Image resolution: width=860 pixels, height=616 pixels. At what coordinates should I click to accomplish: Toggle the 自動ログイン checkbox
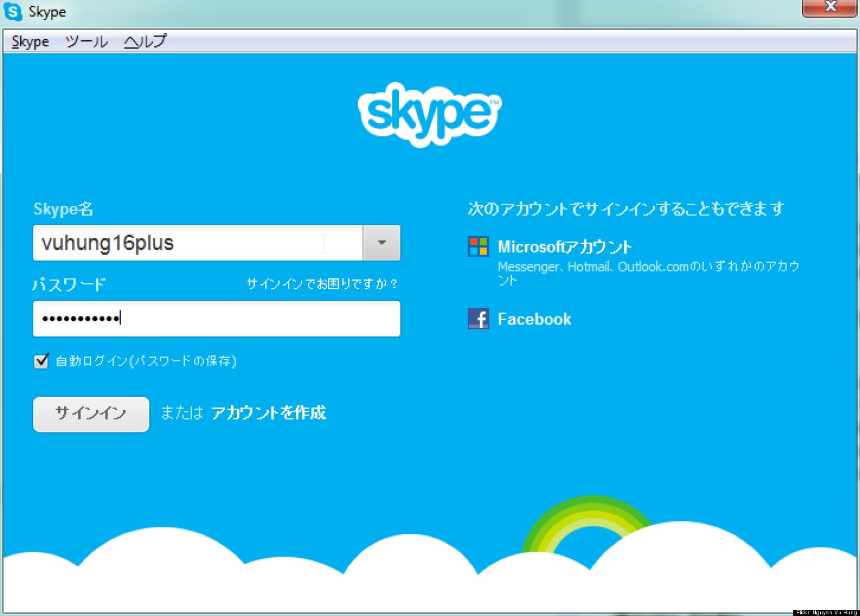coord(41,361)
